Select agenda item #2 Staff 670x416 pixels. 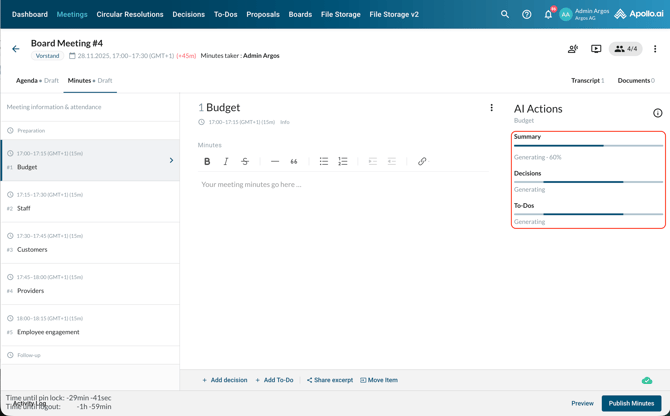[x=90, y=202]
